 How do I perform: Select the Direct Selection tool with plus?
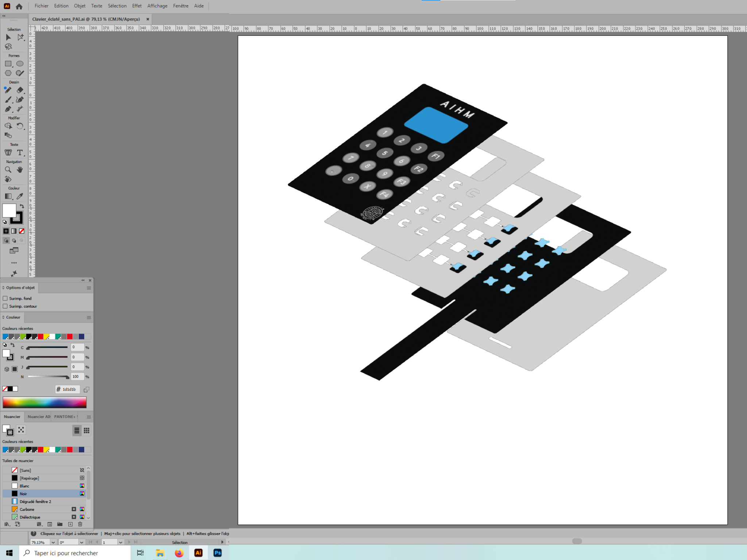[x=20, y=37]
